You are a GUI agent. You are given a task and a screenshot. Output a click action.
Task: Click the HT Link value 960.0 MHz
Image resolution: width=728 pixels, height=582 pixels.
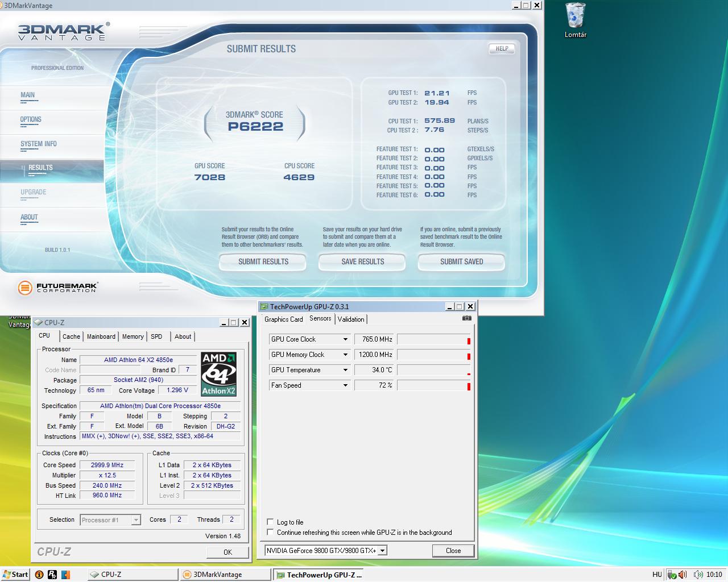click(x=107, y=495)
